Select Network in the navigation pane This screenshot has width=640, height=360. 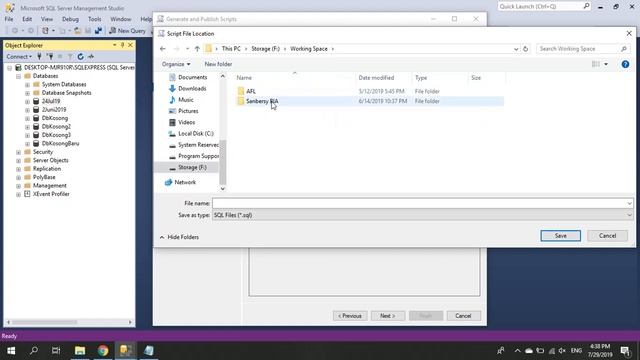pos(185,182)
